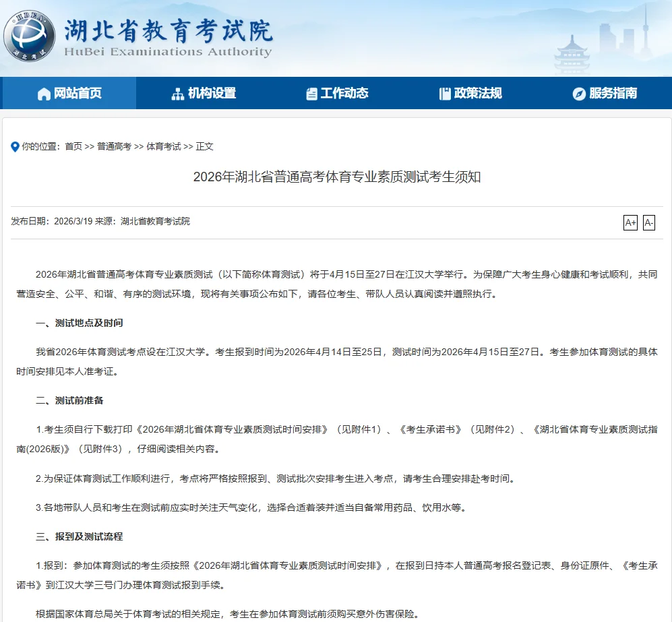This screenshot has height=622, width=672.
Task: Click the document icon beside 工作动态
Action: pyautogui.click(x=311, y=94)
